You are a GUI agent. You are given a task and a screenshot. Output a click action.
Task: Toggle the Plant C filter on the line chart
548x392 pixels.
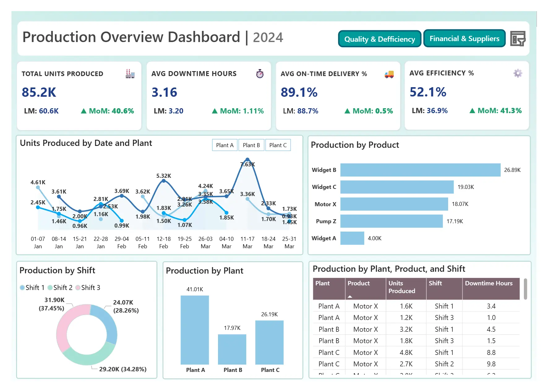pyautogui.click(x=278, y=145)
